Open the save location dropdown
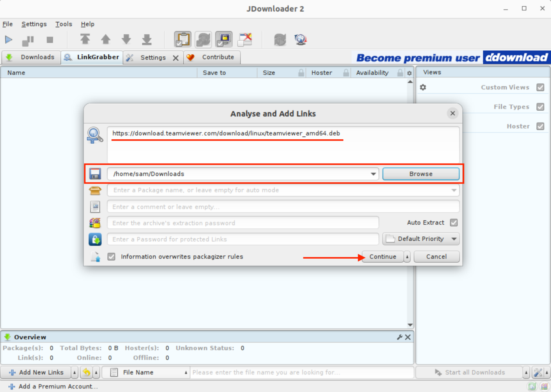 tap(373, 174)
